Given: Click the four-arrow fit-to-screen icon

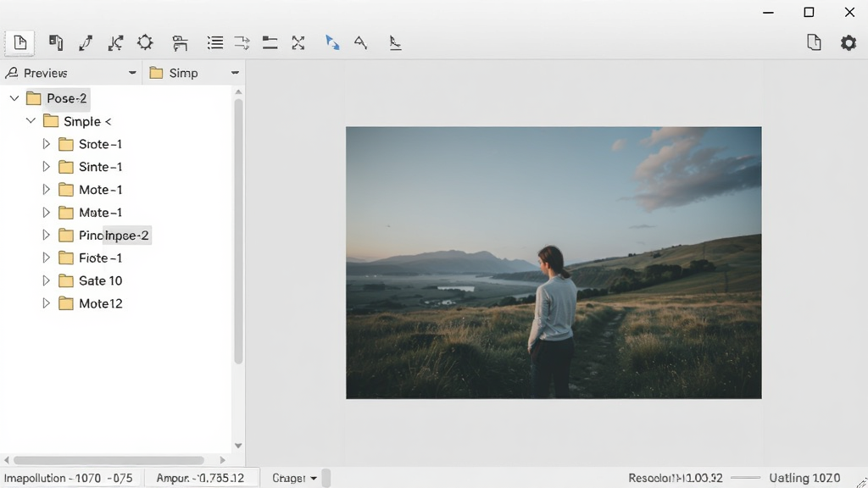Looking at the screenshot, I should tap(298, 42).
